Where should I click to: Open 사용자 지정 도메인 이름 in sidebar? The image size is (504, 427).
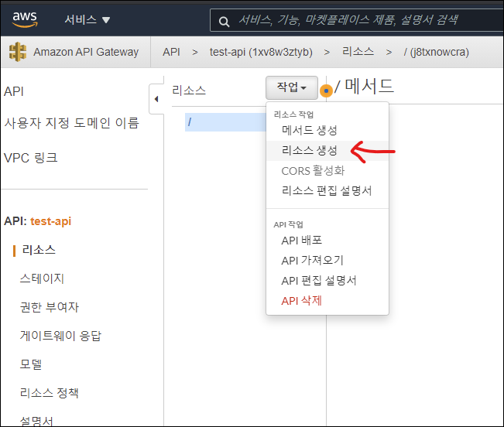(x=71, y=123)
